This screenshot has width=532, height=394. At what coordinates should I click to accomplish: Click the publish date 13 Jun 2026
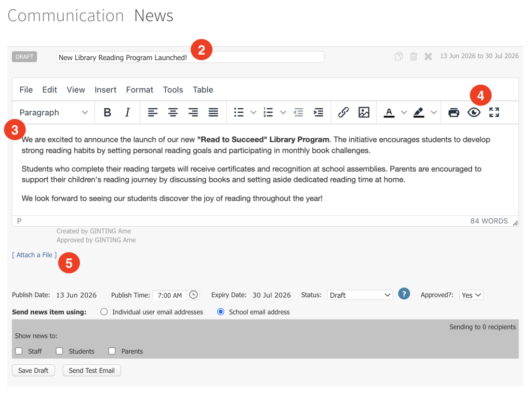(76, 295)
